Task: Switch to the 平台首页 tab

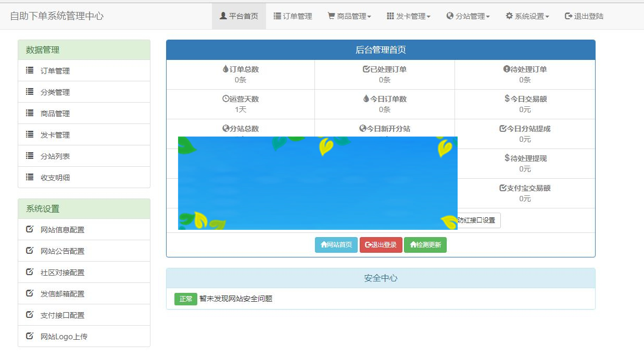Action: coord(238,16)
